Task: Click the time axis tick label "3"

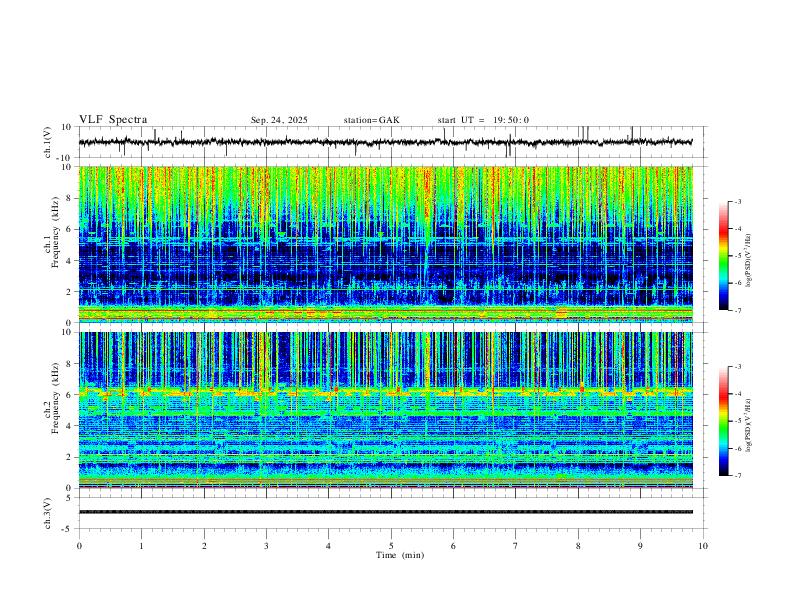Action: [x=266, y=546]
